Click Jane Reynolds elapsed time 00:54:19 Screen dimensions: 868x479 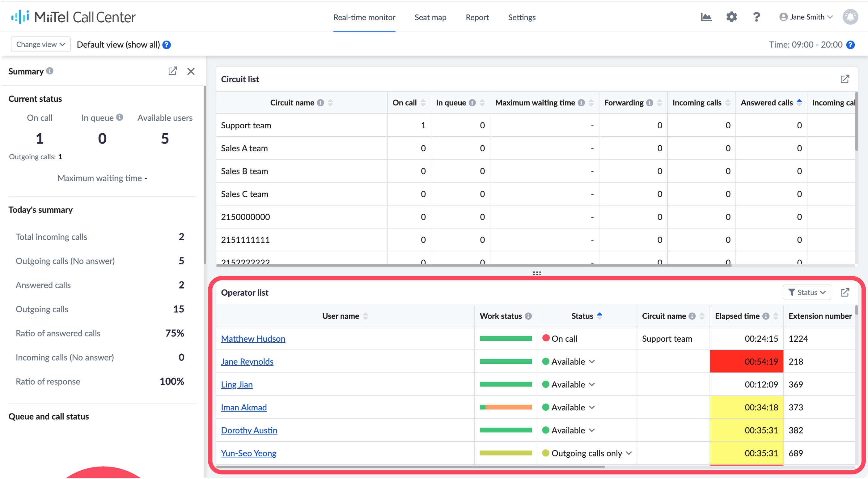pos(746,361)
